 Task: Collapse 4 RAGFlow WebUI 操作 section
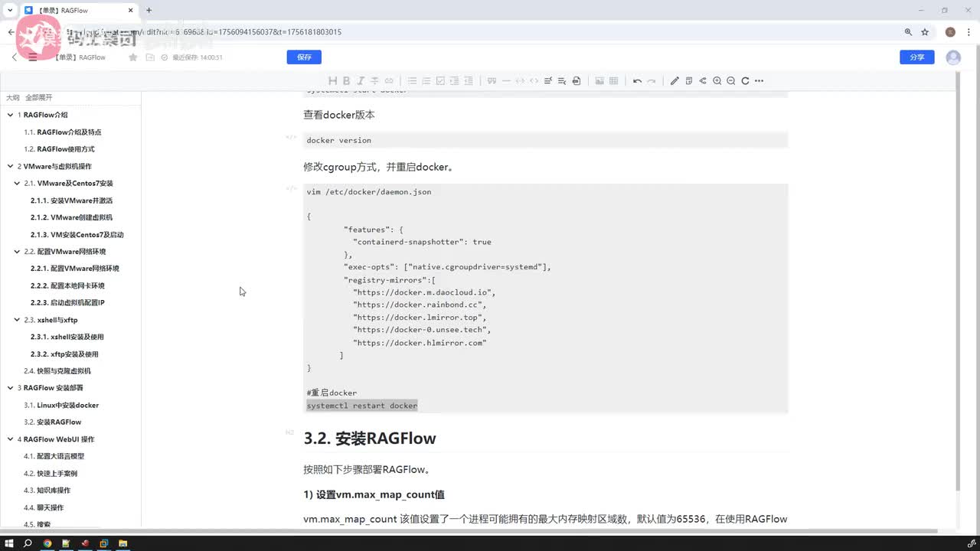pos(10,439)
